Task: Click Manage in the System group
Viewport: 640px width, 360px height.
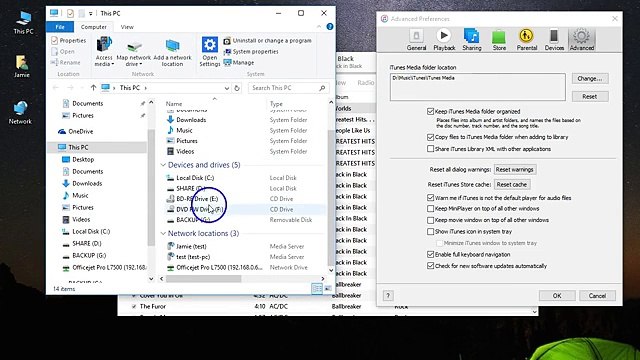Action: [239, 63]
